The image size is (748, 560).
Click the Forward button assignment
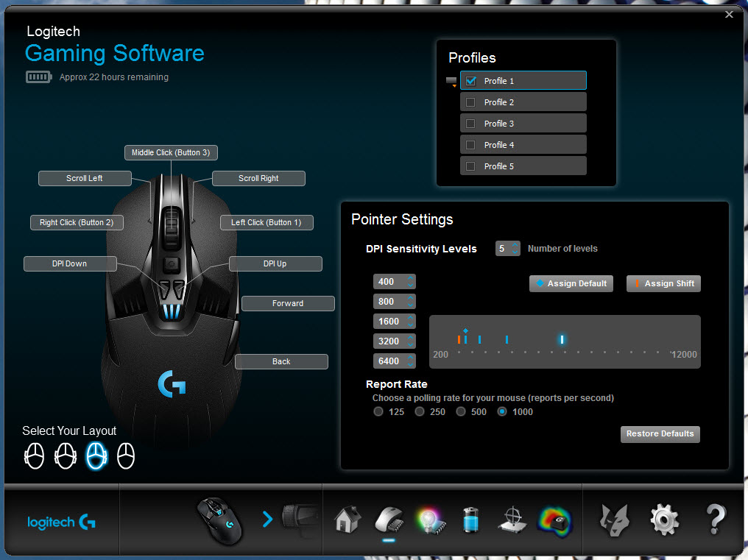(x=288, y=303)
